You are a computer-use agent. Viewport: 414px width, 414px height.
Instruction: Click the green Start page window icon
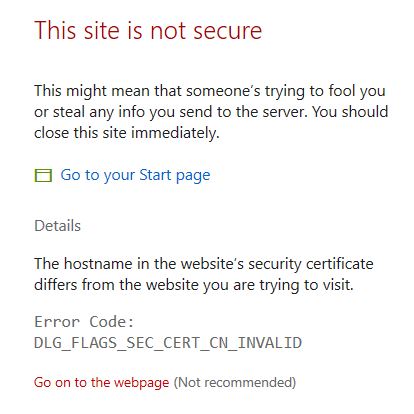[43, 175]
